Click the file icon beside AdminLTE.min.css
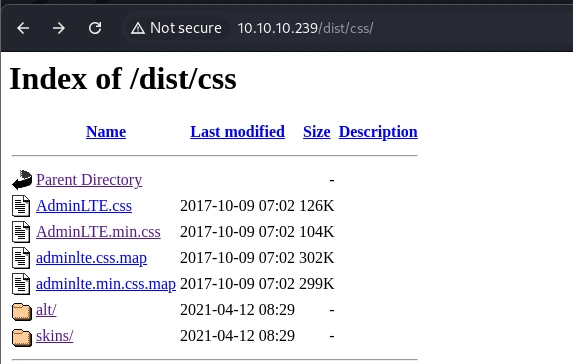The width and height of the screenshot is (573, 364). pyautogui.click(x=21, y=232)
